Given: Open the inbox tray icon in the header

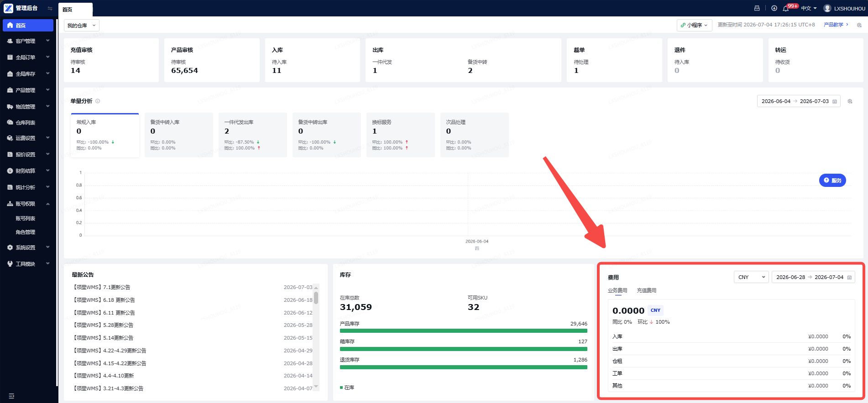Looking at the screenshot, I should (x=757, y=8).
